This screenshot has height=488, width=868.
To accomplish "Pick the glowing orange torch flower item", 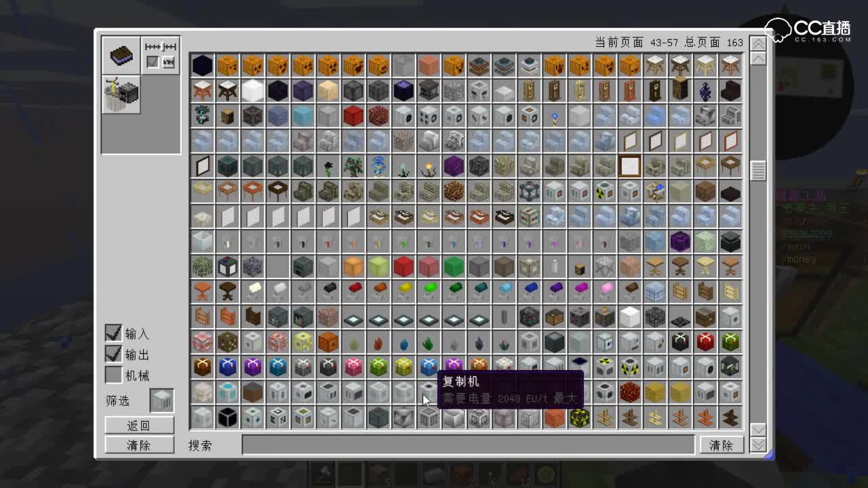I will coord(428,165).
